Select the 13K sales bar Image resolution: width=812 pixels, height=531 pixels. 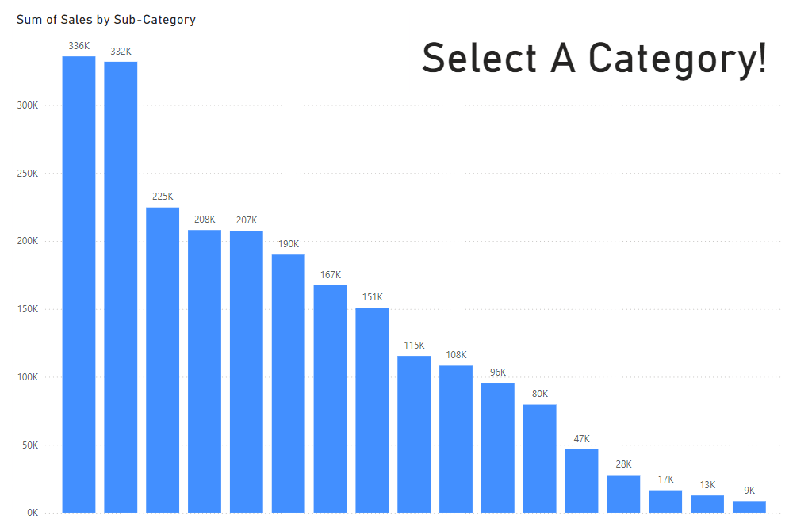pos(707,503)
